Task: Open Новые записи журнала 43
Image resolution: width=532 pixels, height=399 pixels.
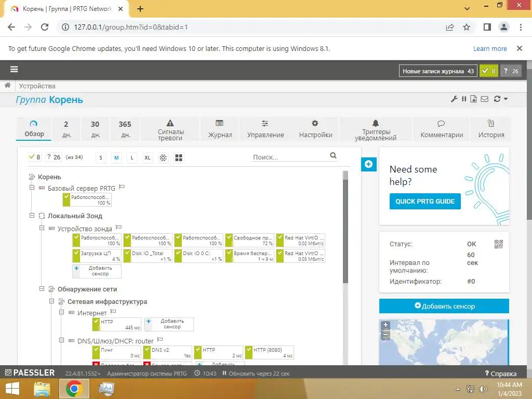Action: (x=438, y=71)
